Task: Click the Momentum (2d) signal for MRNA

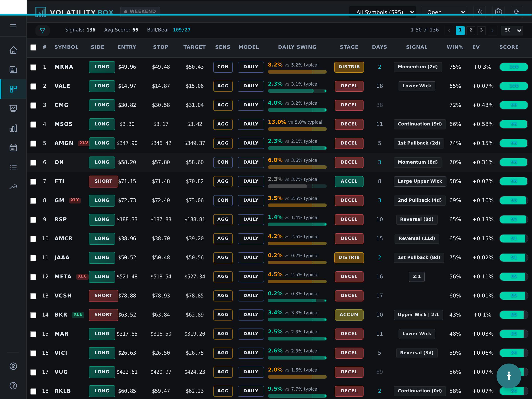Action: point(418,67)
